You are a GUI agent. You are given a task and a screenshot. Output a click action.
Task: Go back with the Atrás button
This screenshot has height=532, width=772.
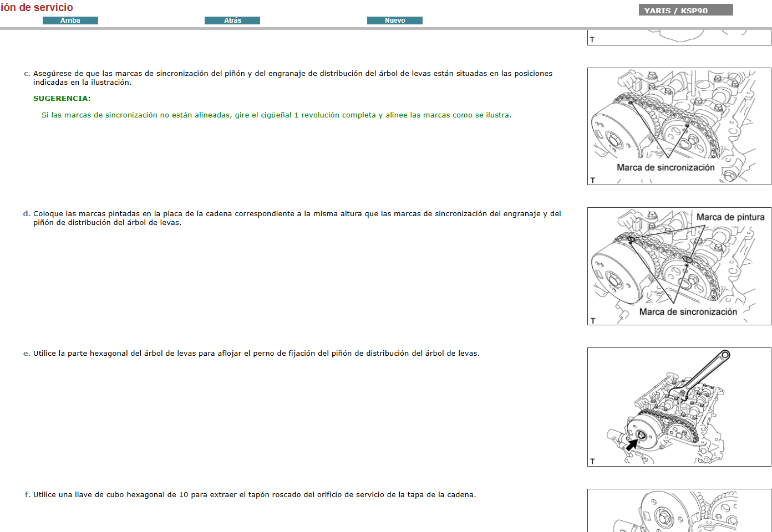pos(232,21)
